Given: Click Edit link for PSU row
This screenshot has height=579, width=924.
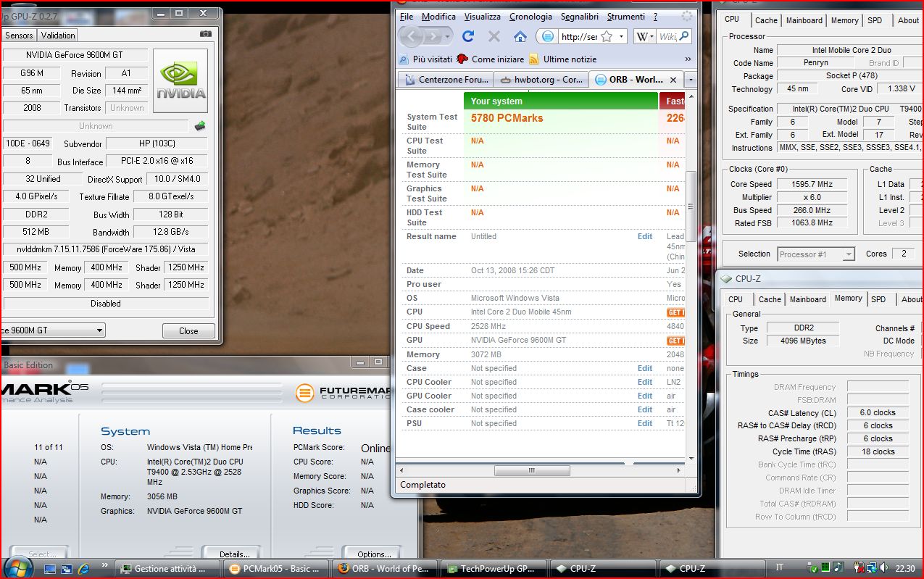Looking at the screenshot, I should click(x=645, y=423).
